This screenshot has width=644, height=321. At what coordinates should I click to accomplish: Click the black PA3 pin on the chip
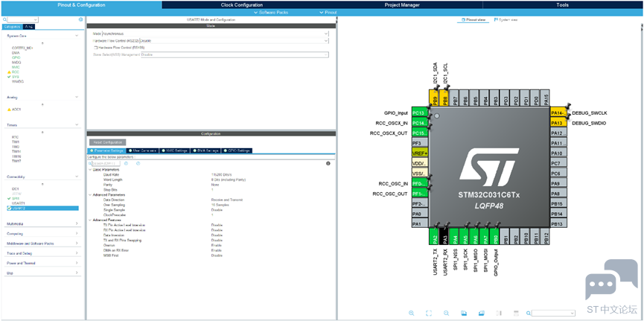[444, 236]
